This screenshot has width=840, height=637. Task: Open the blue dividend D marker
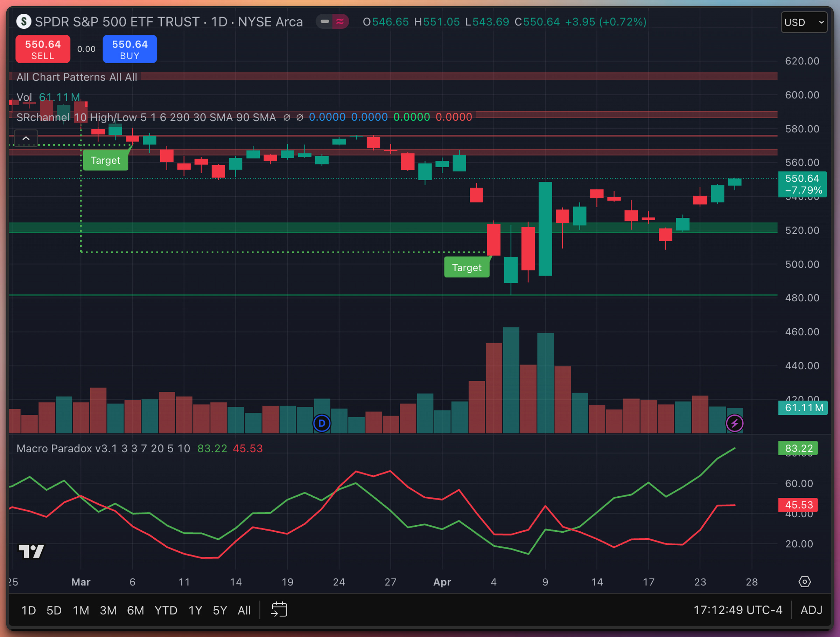322,423
